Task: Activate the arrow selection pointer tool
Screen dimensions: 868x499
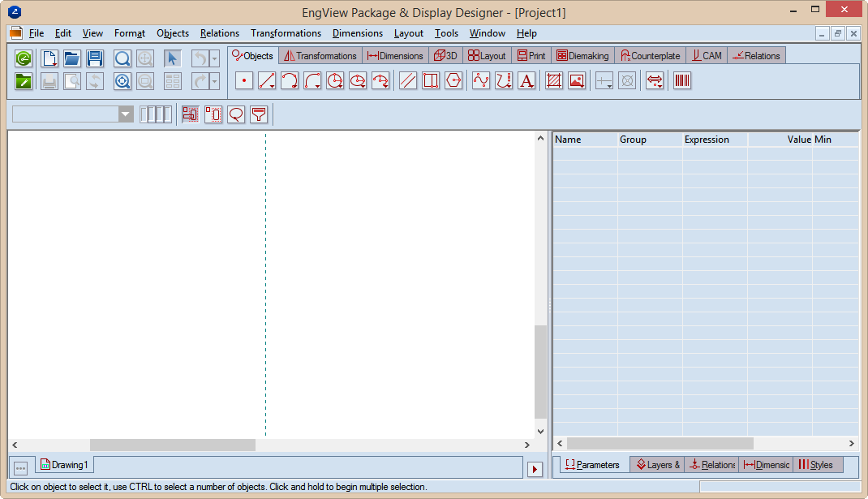Action: pyautogui.click(x=172, y=58)
